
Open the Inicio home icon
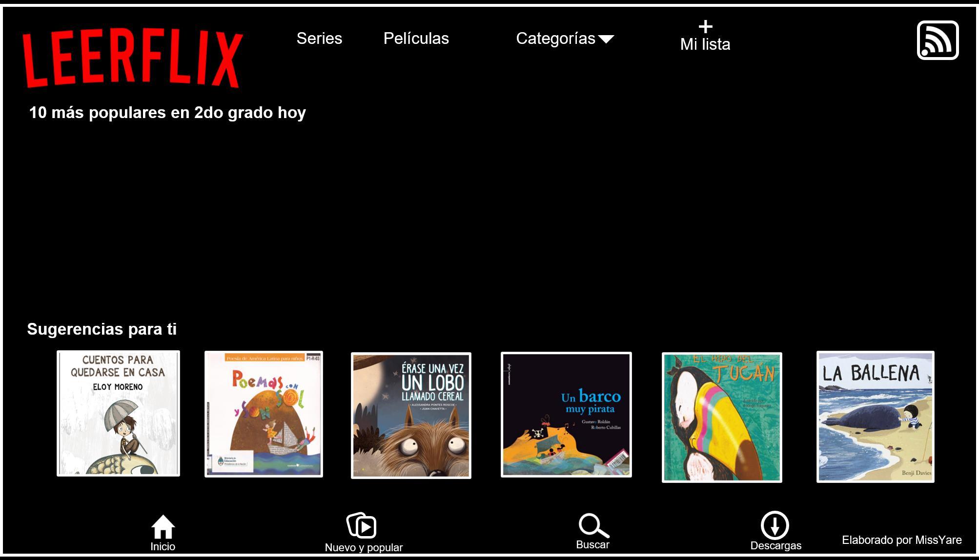(163, 527)
